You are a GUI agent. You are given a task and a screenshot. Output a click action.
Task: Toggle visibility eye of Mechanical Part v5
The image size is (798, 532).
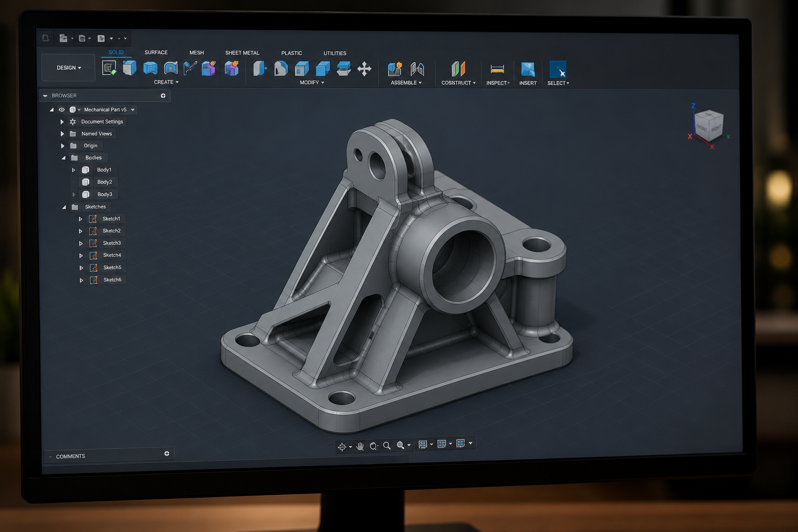pyautogui.click(x=62, y=110)
